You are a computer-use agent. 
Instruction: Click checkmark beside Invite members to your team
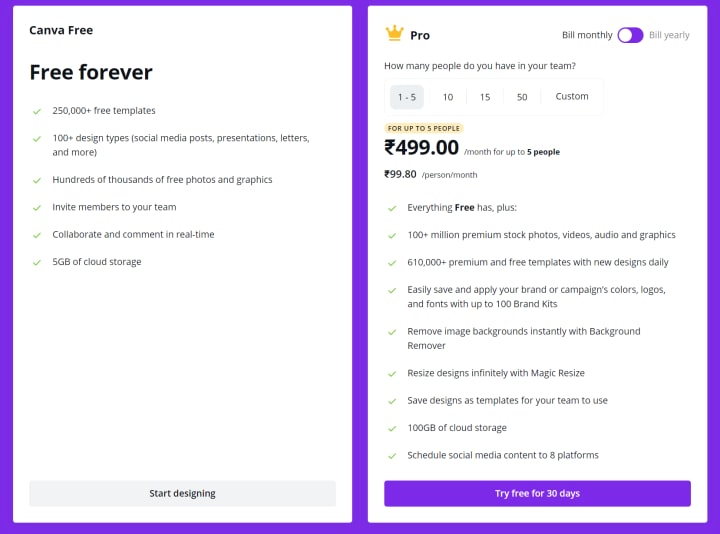point(37,208)
